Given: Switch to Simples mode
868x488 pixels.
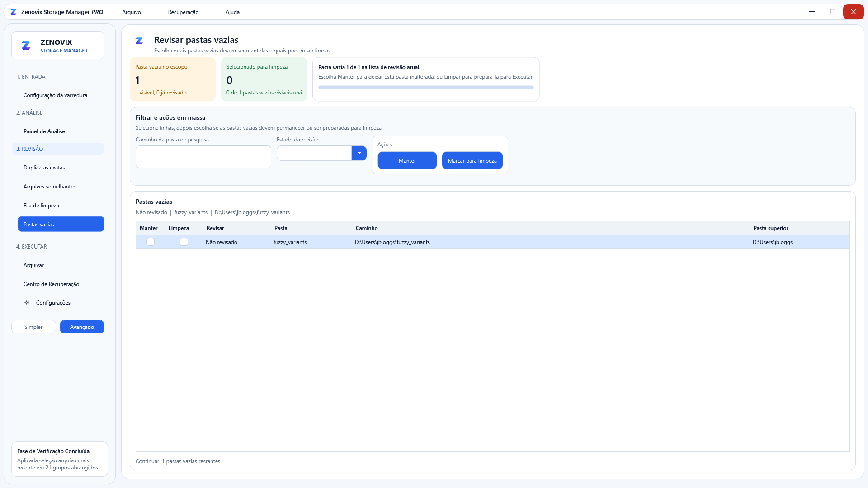Looking at the screenshot, I should (x=34, y=327).
